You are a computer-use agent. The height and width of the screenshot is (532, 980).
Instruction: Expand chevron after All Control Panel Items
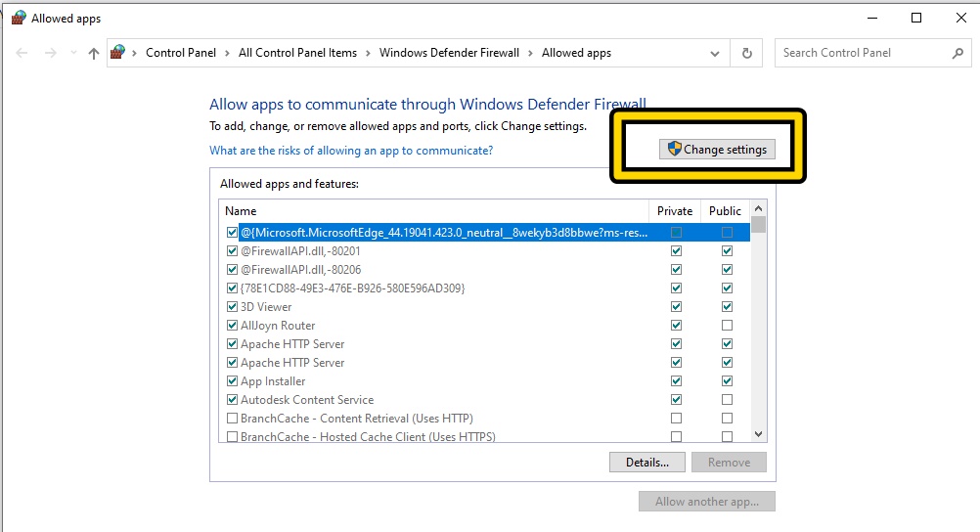[x=368, y=53]
